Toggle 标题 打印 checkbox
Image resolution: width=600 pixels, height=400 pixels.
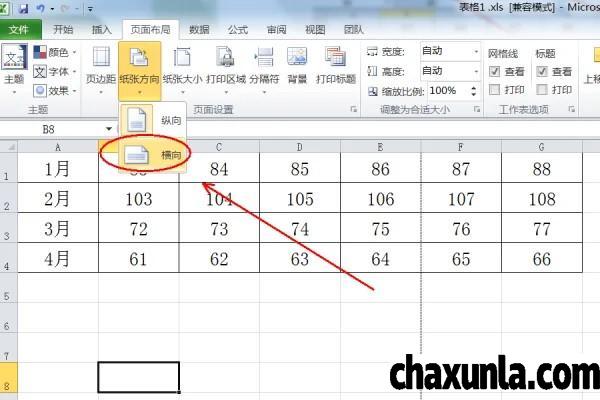(x=542, y=90)
